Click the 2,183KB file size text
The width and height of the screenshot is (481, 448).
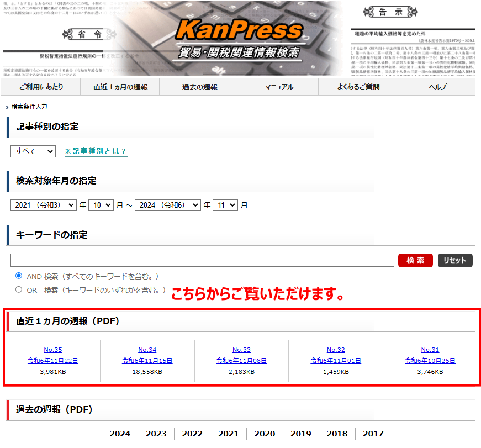[241, 372]
